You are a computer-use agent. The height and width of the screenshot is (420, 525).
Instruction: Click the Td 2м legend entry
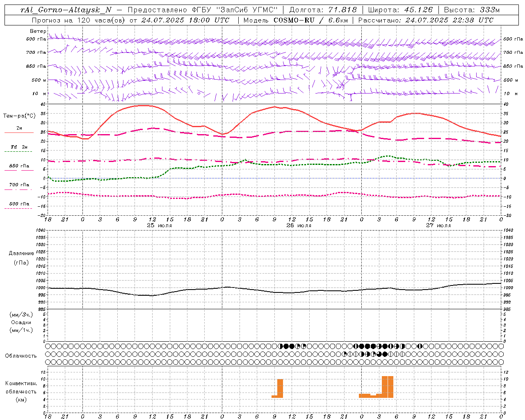coord(19,147)
